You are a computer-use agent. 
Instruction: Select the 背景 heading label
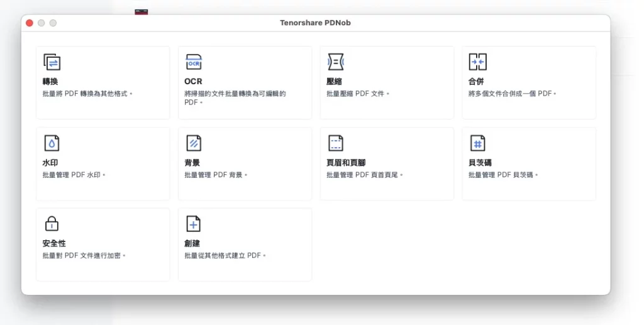click(x=192, y=162)
